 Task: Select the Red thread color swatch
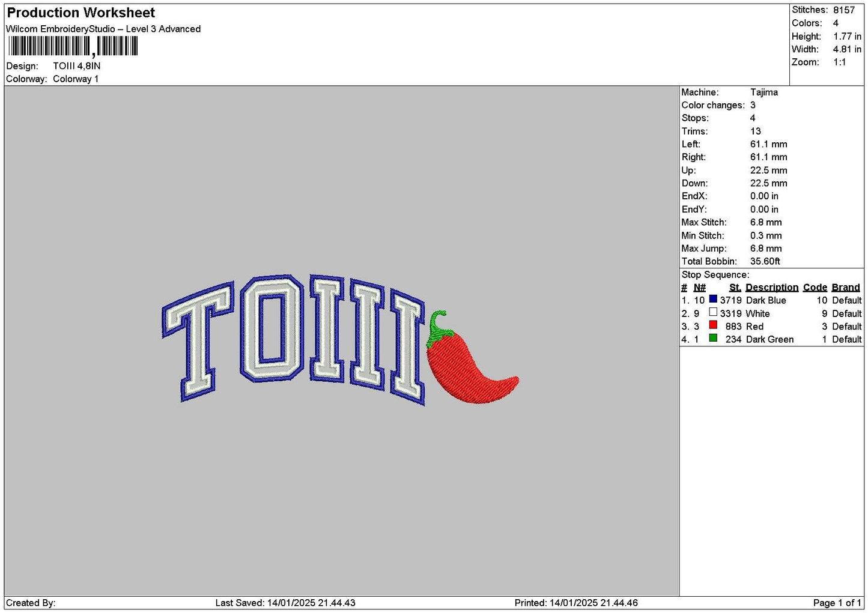tap(713, 325)
